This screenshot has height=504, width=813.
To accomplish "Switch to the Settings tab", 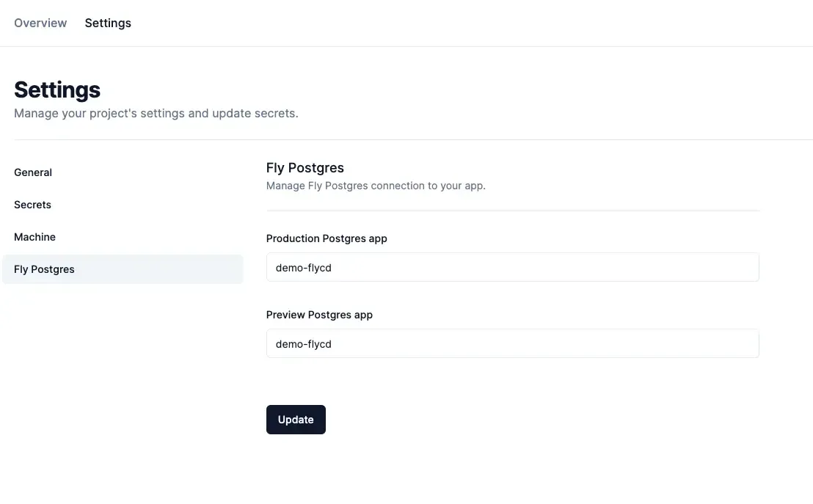I will click(x=107, y=22).
